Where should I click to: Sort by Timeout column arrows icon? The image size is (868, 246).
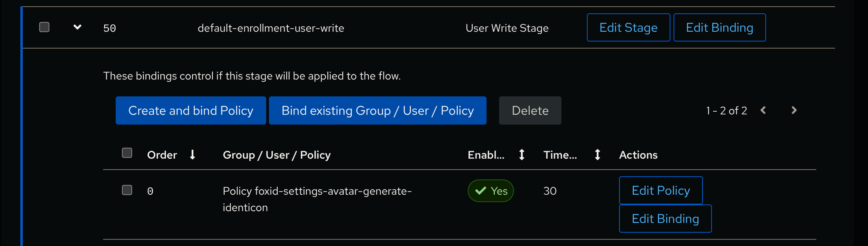coord(597,155)
